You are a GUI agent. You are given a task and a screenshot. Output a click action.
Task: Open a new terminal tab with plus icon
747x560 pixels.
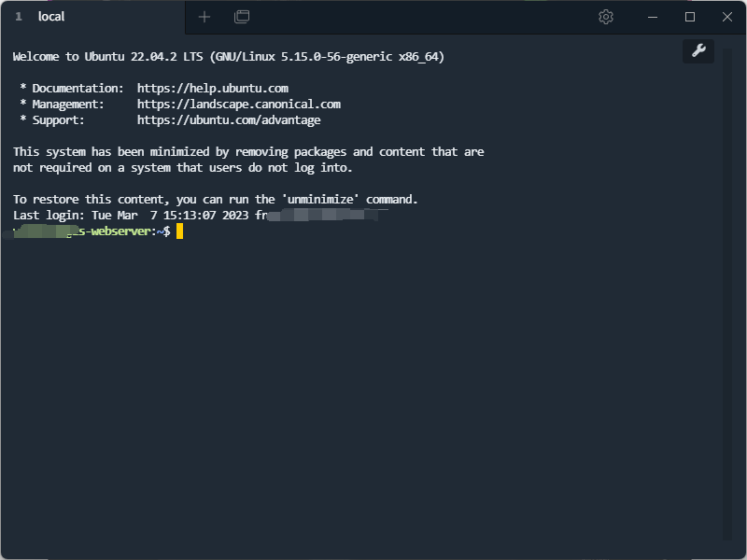click(204, 17)
